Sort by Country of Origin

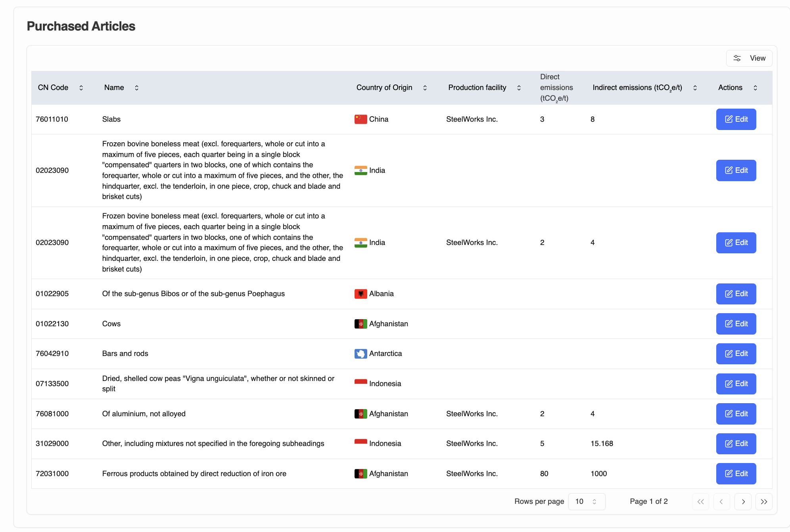pos(425,88)
